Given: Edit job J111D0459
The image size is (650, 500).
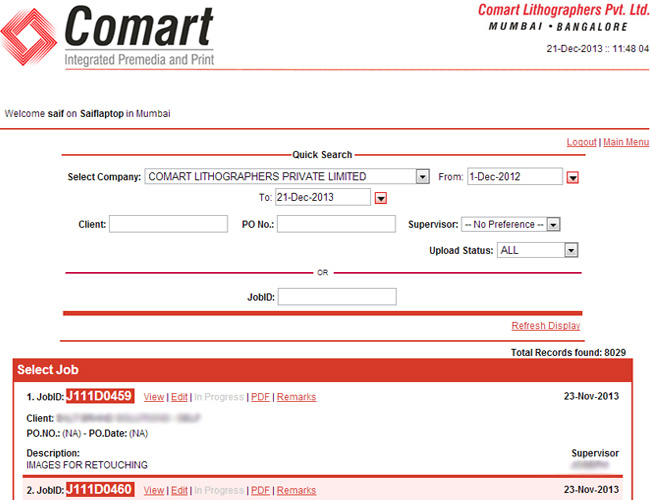Looking at the screenshot, I should pos(179,397).
